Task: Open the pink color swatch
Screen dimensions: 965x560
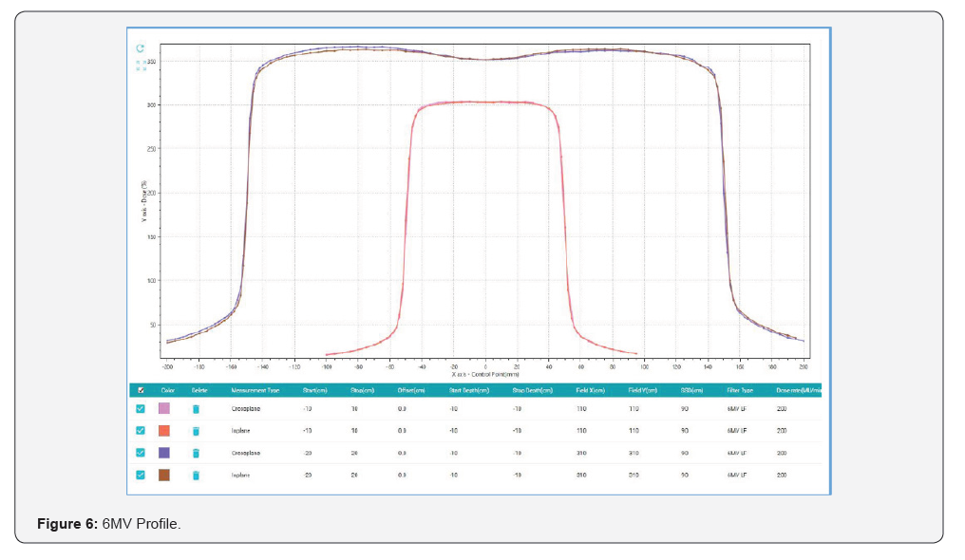Action: coord(164,408)
